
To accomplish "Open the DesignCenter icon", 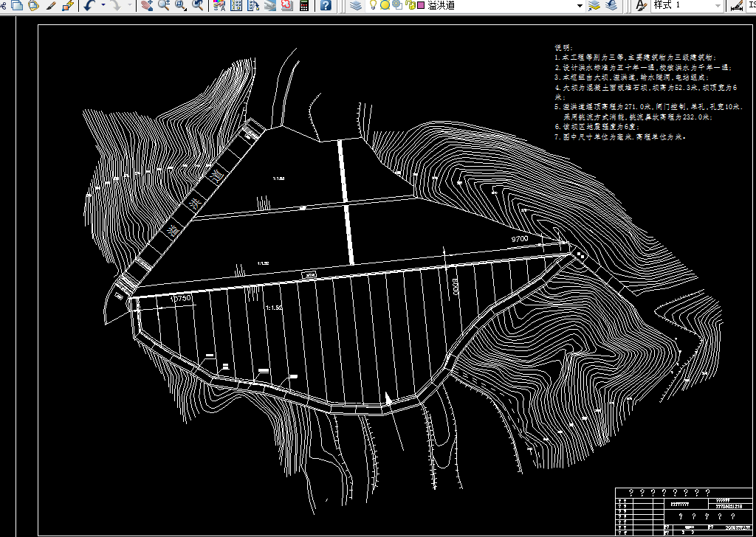I will (236, 5).
